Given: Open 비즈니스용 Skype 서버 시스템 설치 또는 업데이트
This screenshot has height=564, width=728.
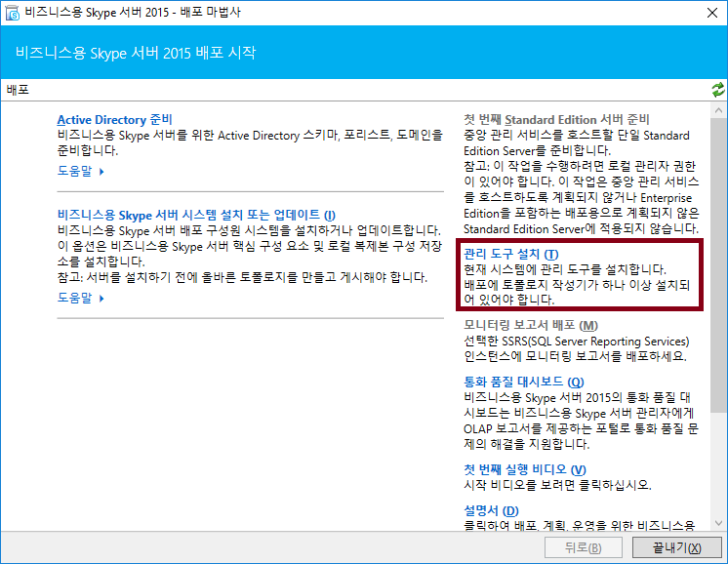Looking at the screenshot, I should [x=196, y=215].
